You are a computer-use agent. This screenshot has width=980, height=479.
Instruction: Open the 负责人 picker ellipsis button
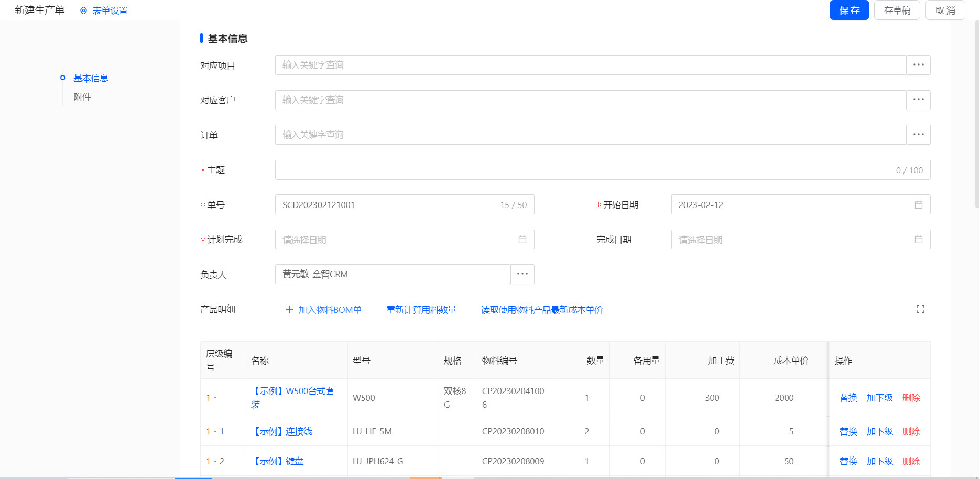522,274
